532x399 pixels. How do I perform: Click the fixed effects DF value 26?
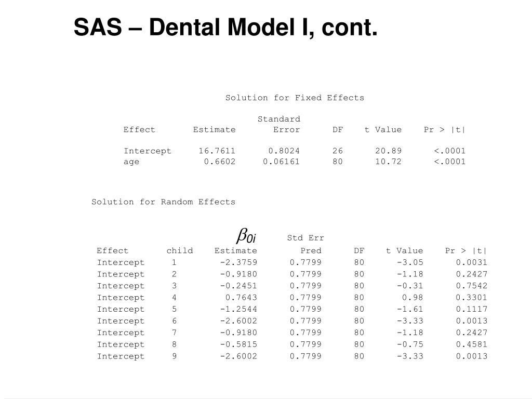click(338, 151)
